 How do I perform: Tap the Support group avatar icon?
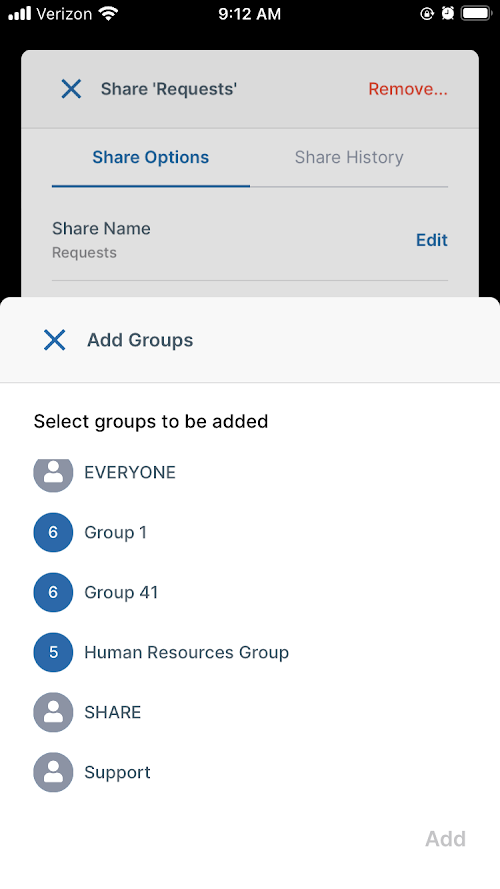[53, 772]
